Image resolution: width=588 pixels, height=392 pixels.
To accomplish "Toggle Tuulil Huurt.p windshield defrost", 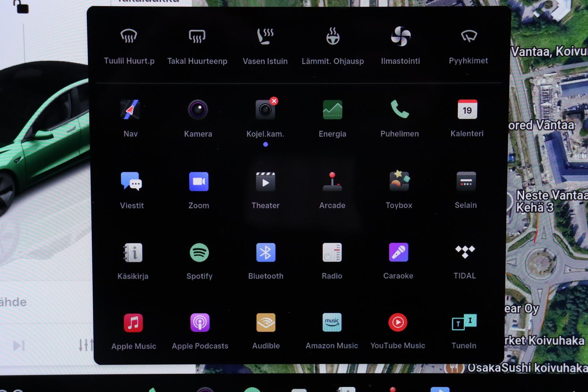I will (x=129, y=37).
